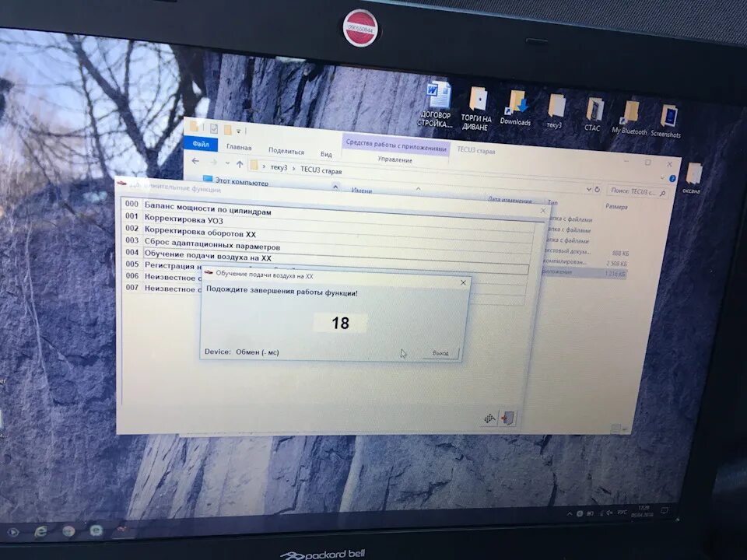Refresh the Explorer folder view
The height and width of the screenshot is (560, 747).
point(598,190)
